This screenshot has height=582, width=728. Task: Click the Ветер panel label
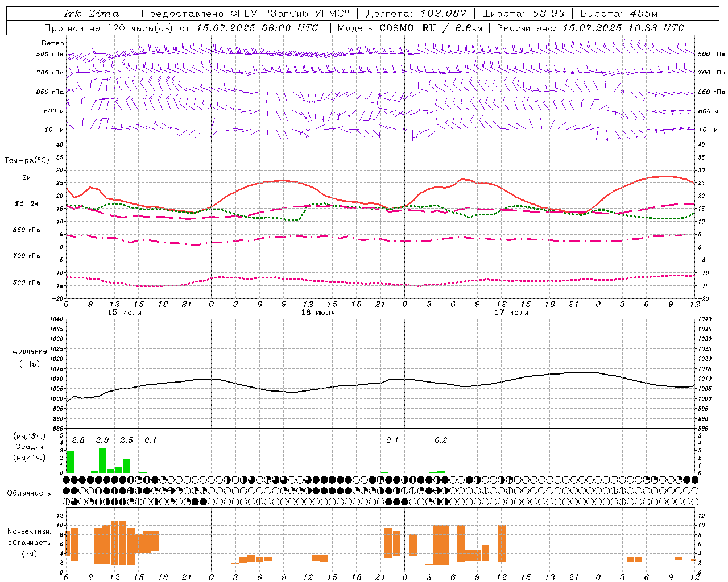point(53,43)
